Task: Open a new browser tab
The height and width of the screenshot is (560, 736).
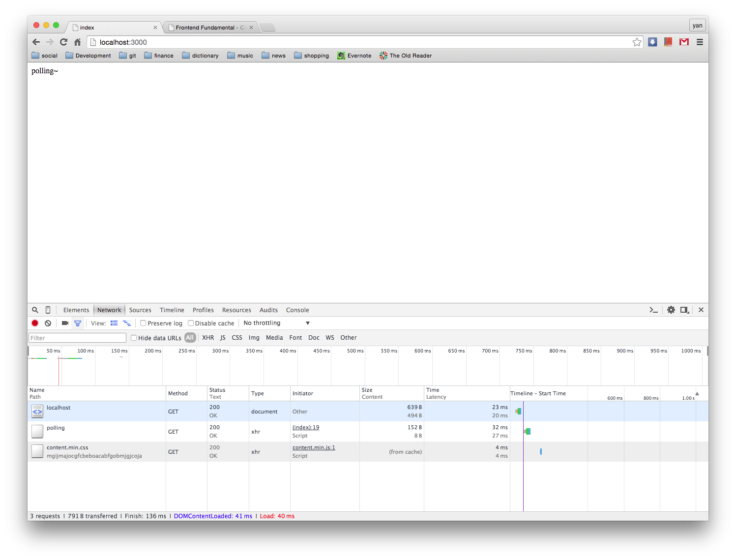Action: (267, 28)
